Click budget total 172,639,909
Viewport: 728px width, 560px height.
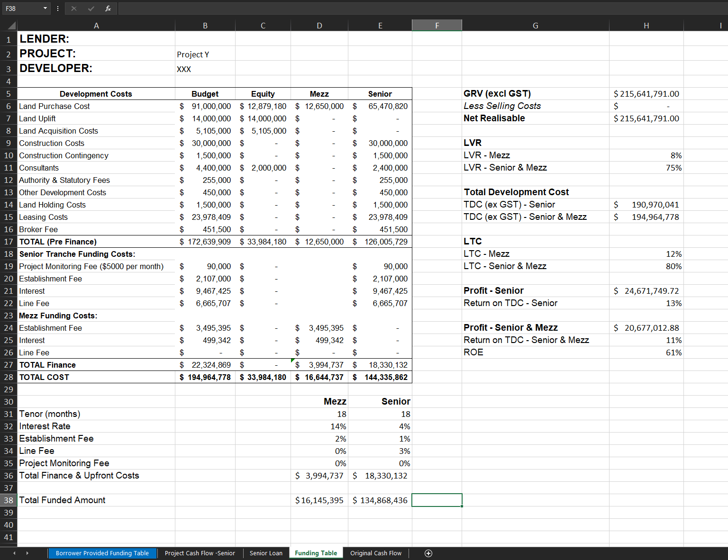[x=205, y=242]
